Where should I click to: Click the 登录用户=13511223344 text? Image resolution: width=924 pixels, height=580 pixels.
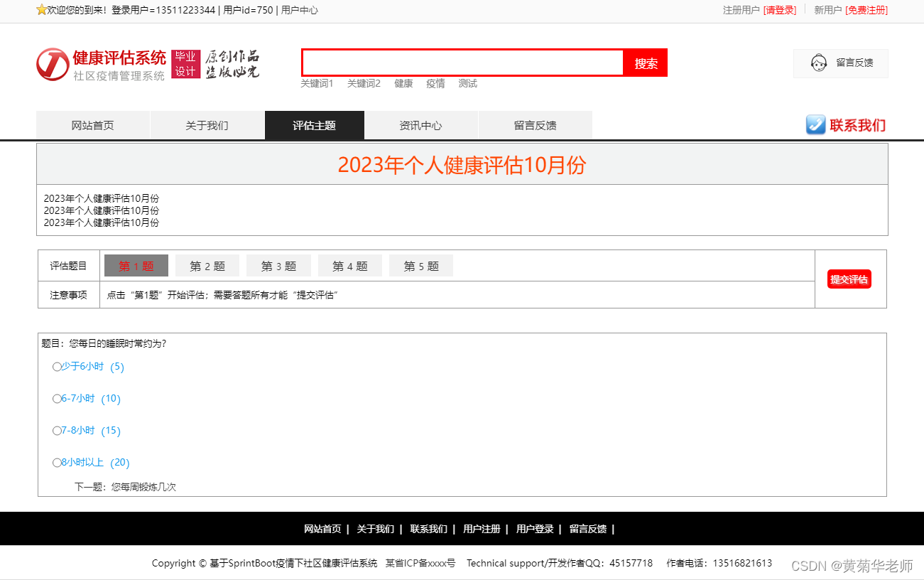click(x=163, y=10)
